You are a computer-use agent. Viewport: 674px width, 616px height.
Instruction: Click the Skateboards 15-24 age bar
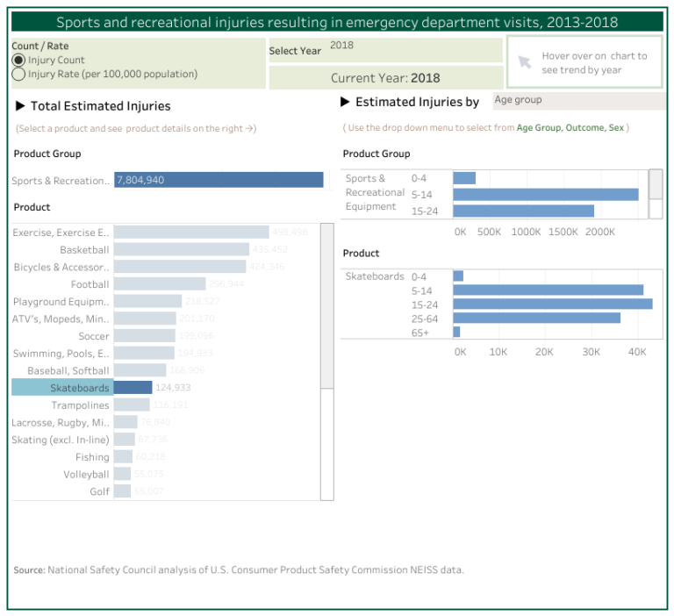(x=552, y=304)
